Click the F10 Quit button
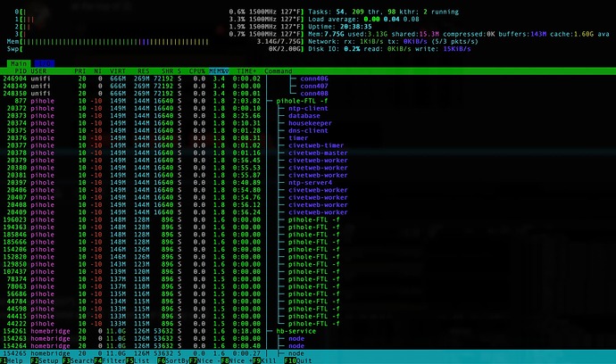The width and height of the screenshot is (616, 364). 298,360
